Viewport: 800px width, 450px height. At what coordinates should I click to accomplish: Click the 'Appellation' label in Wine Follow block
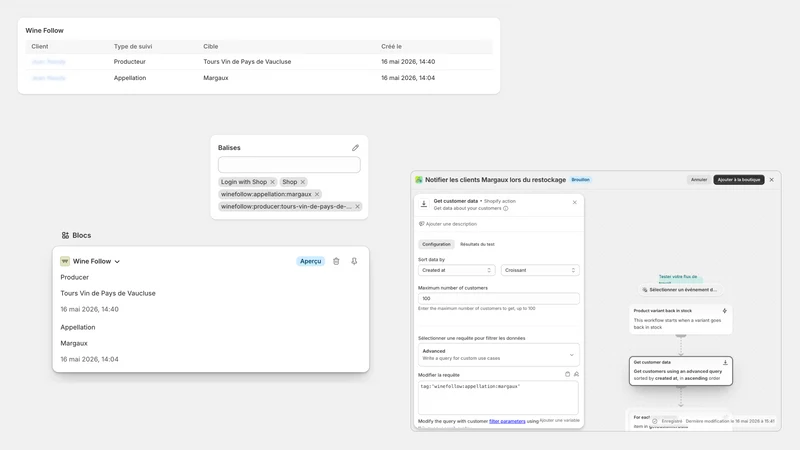tap(78, 327)
